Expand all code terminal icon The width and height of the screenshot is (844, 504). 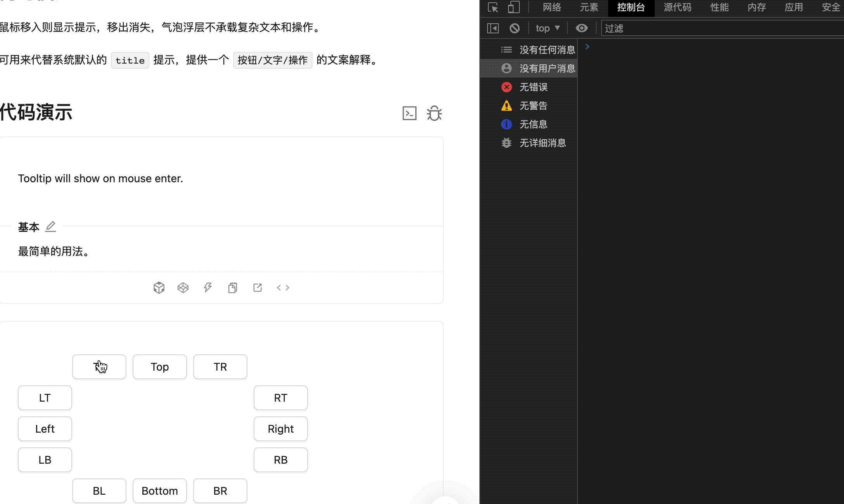410,113
